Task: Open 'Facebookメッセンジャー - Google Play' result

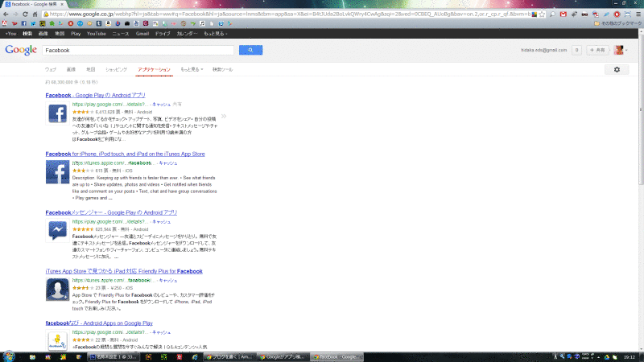Action: 111,212
